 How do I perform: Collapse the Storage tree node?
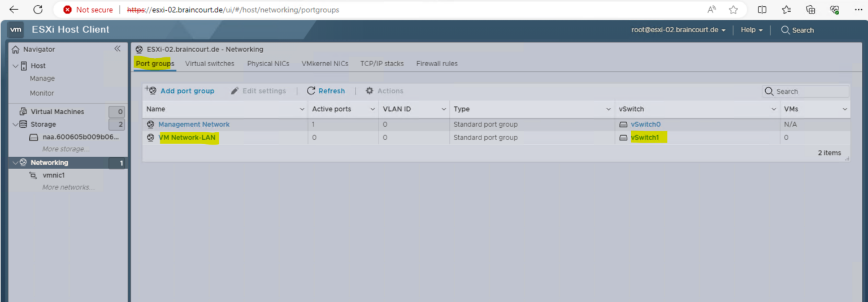(x=15, y=124)
